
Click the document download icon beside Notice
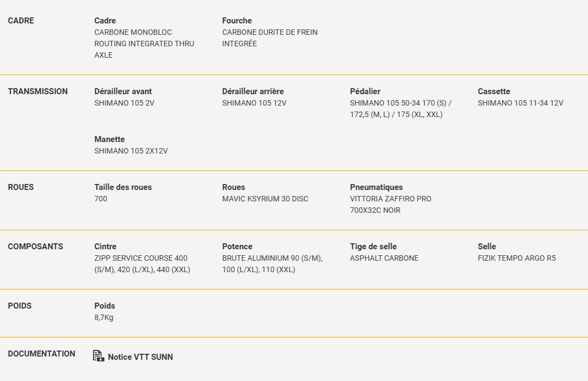(x=98, y=356)
